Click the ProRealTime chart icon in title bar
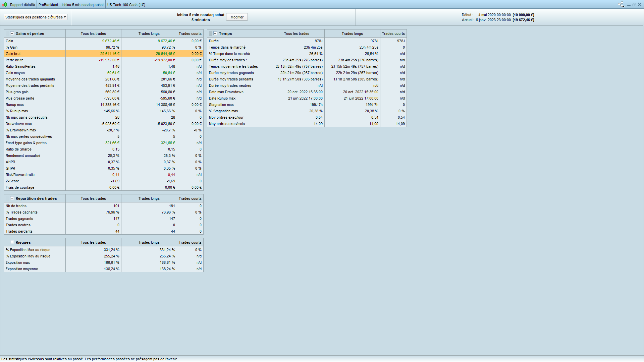 (4, 4)
